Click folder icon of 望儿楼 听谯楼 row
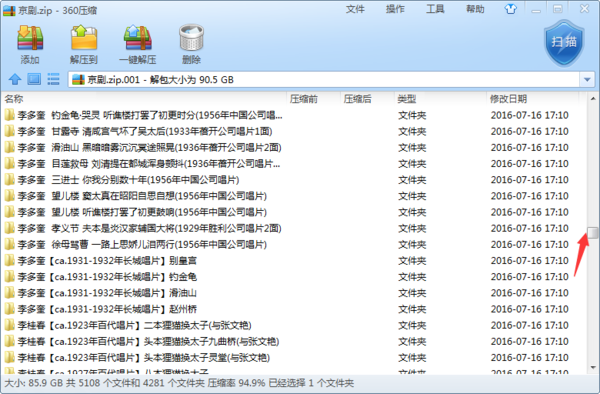The width and height of the screenshot is (600, 394). (10, 212)
